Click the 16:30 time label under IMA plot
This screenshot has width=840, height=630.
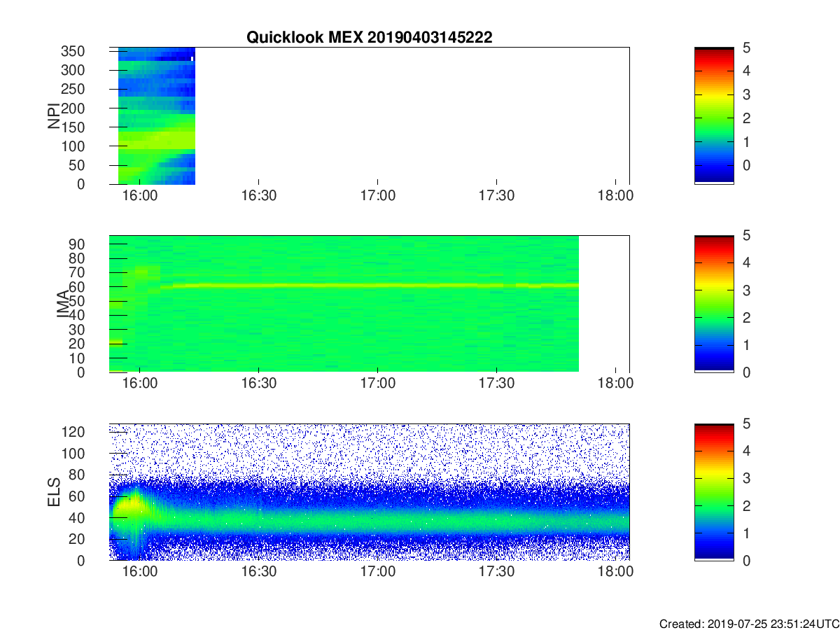259,384
